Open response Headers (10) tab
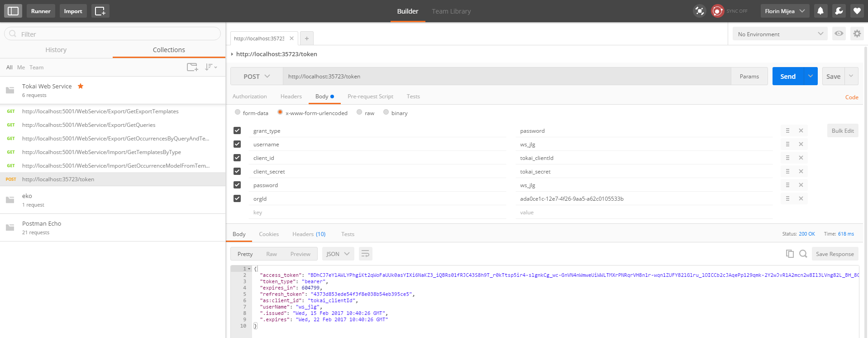 click(309, 234)
